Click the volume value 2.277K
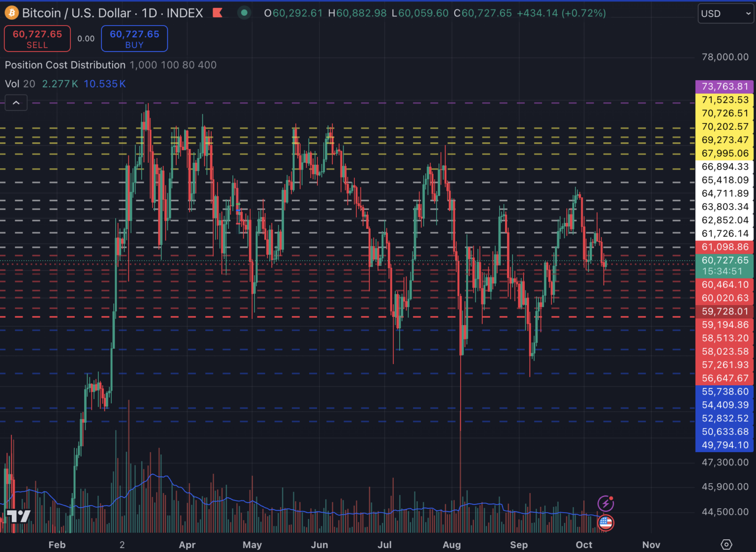The image size is (756, 552). (x=60, y=84)
